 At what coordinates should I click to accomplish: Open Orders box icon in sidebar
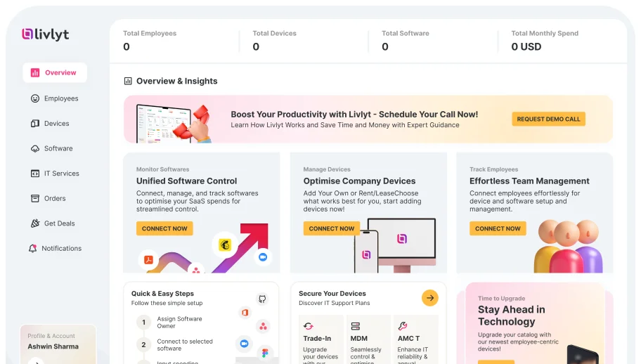click(x=35, y=198)
